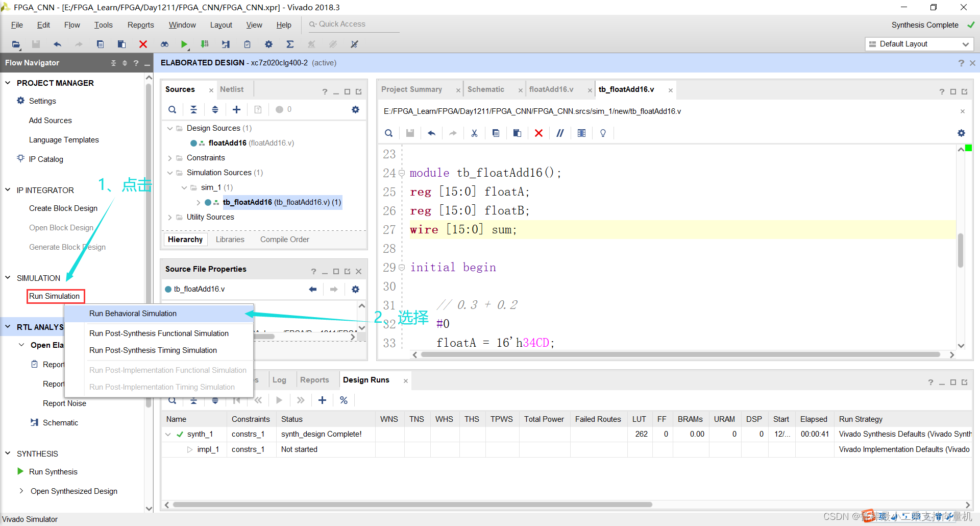Click the Settings gear in main toolbar

(268, 44)
